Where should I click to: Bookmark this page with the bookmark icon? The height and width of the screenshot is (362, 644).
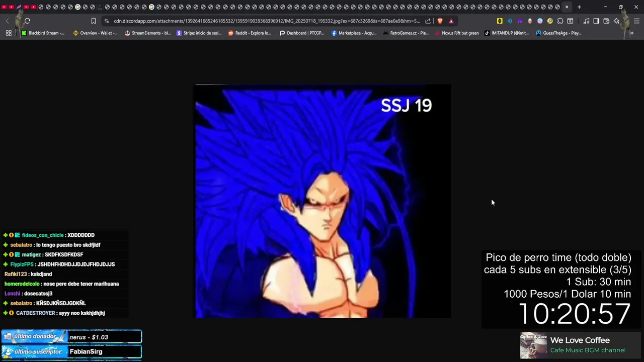(94, 21)
